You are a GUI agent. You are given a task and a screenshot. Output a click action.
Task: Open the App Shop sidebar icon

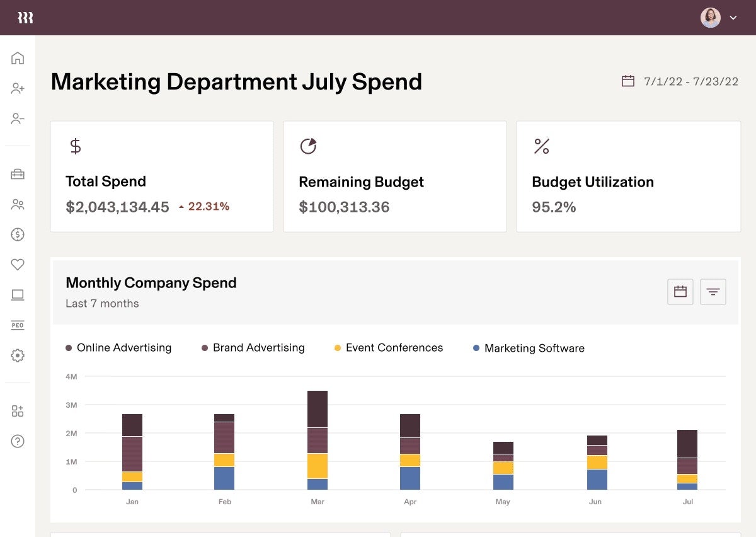[18, 411]
